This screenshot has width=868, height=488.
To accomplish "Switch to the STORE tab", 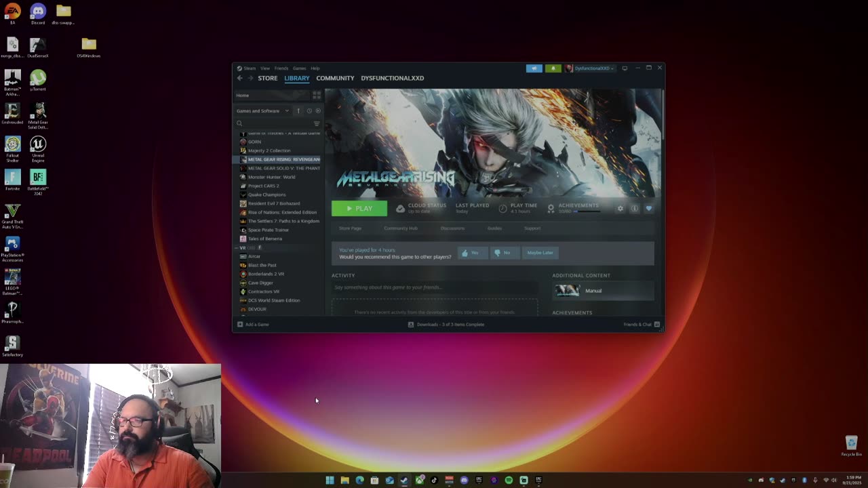I will (x=267, y=78).
